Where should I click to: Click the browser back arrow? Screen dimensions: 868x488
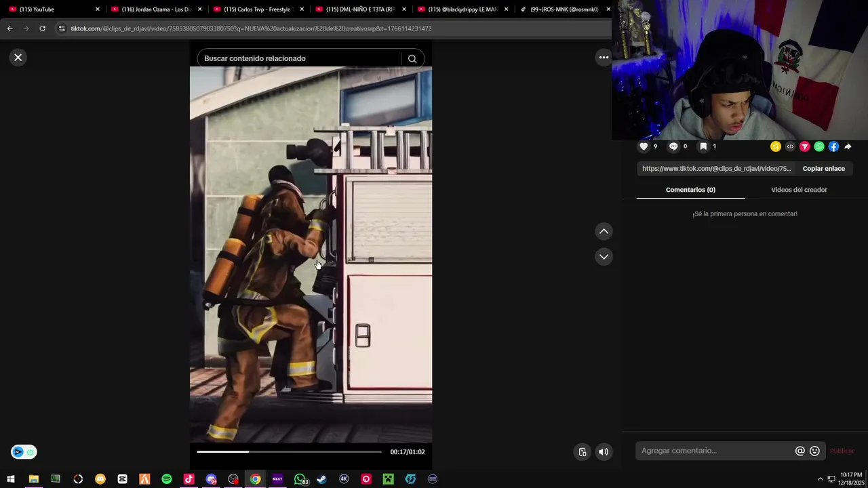pos(9,28)
